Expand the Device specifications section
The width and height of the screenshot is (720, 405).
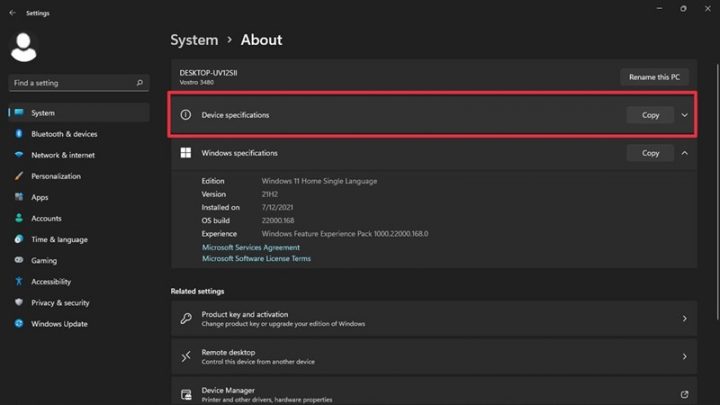684,115
